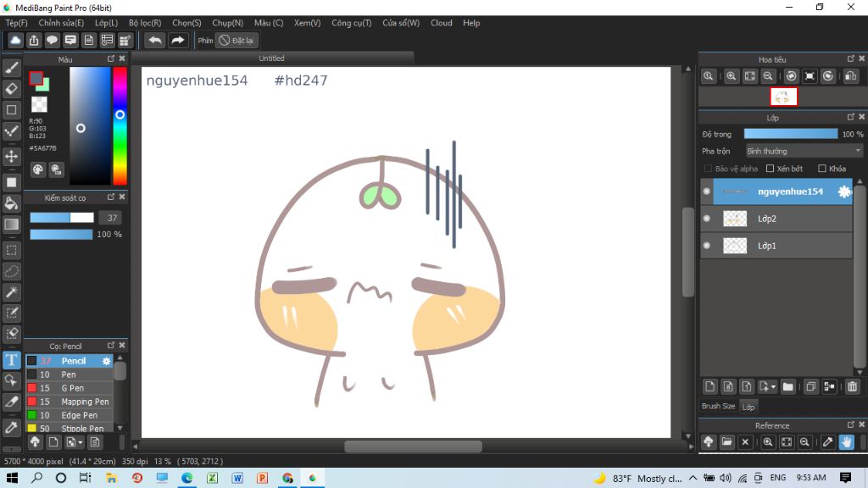Click the horizontal canvas scrollbar
This screenshot has width=868, height=488.
(x=413, y=446)
